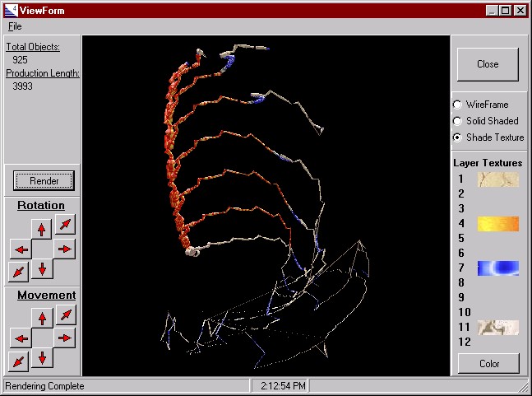The width and height of the screenshot is (532, 396).
Task: Click layer number 8 label
Action: (x=461, y=282)
